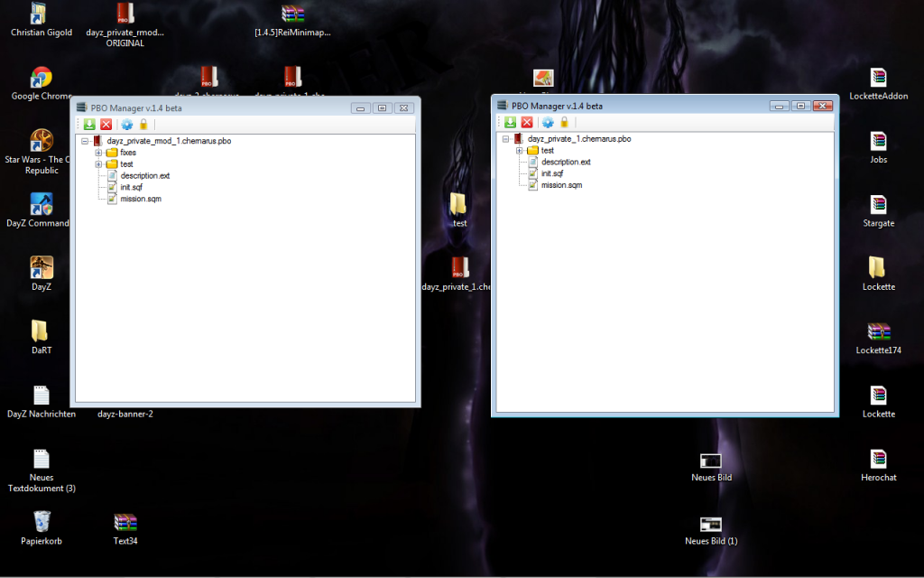Expand test folder in left PBO Manager
Screen dimensions: 924x578
pyautogui.click(x=99, y=164)
